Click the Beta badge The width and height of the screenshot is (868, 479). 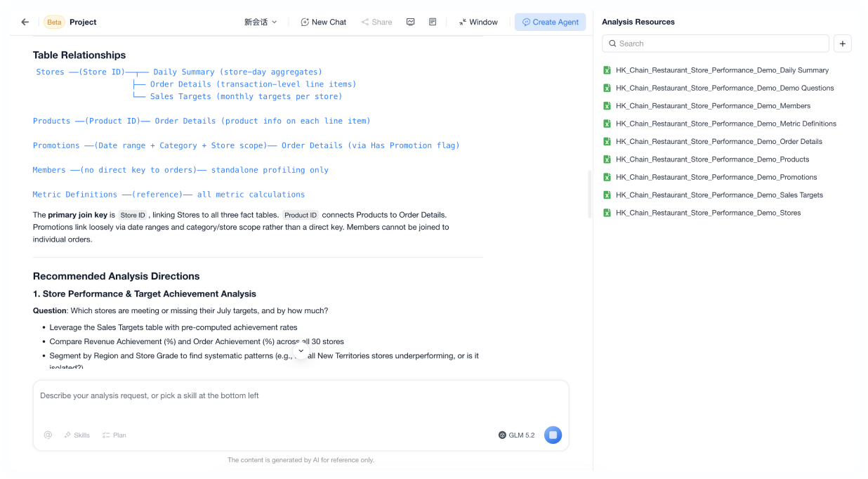pyautogui.click(x=54, y=22)
